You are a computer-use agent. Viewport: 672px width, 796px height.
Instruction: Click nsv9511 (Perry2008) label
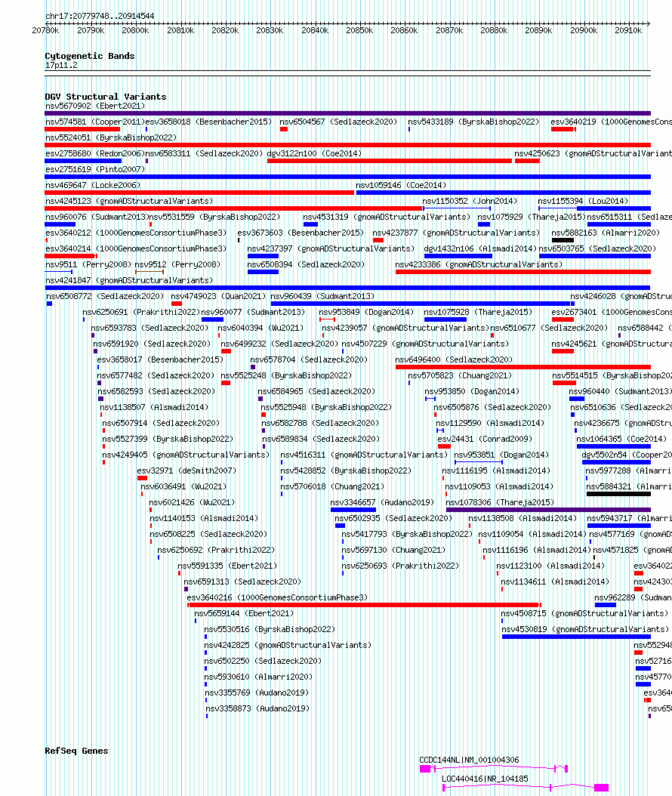[x=88, y=264]
